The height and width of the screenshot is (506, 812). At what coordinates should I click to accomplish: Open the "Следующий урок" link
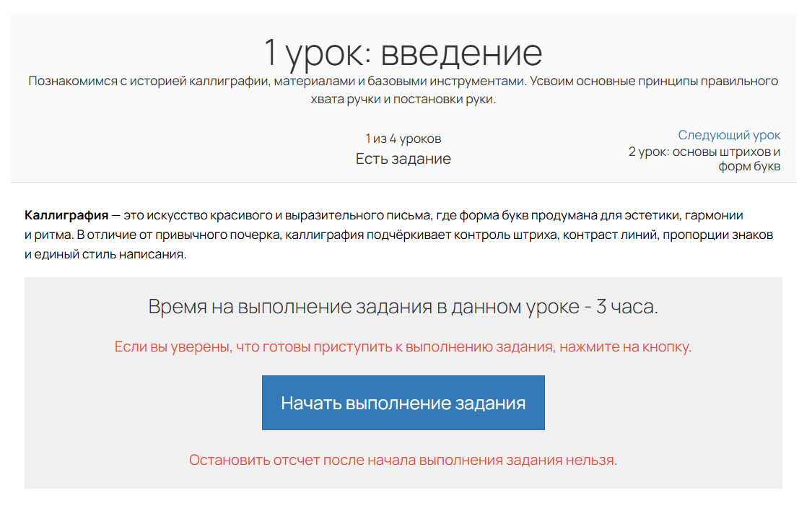730,135
